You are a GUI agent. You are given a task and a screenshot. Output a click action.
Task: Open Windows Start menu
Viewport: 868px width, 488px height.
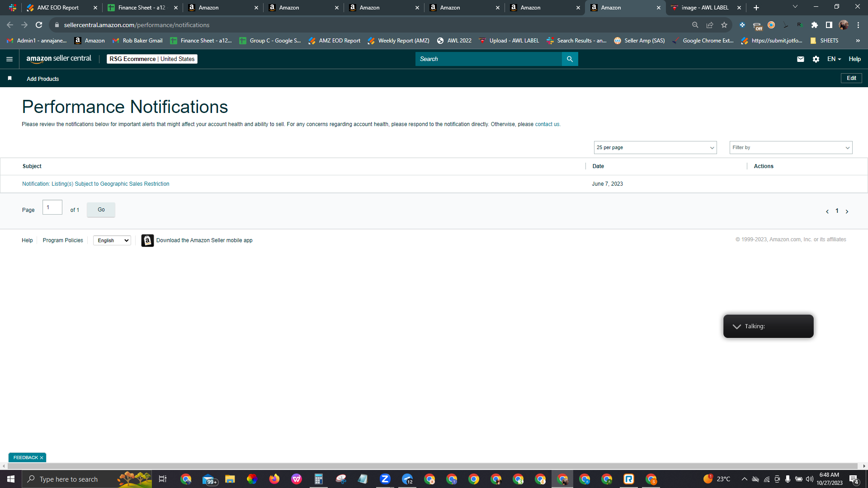tap(11, 479)
